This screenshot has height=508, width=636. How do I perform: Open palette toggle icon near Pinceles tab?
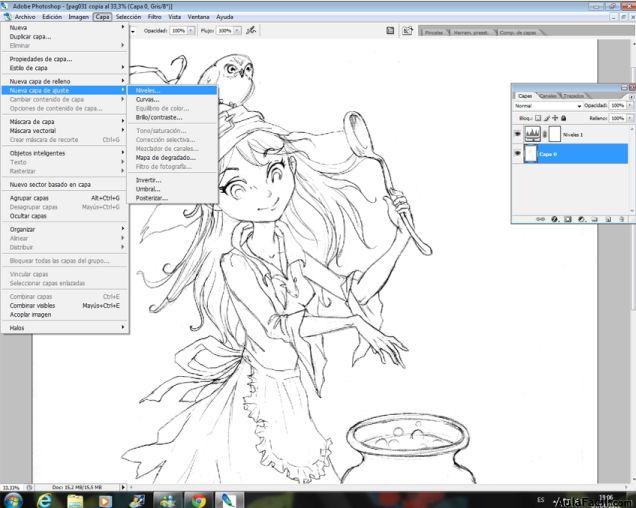pos(390,30)
